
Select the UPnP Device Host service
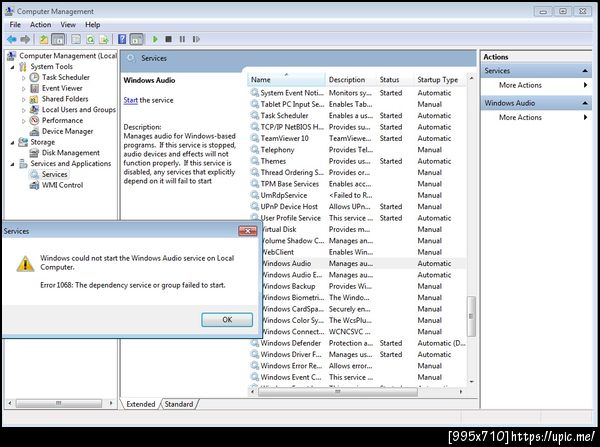click(x=358, y=207)
